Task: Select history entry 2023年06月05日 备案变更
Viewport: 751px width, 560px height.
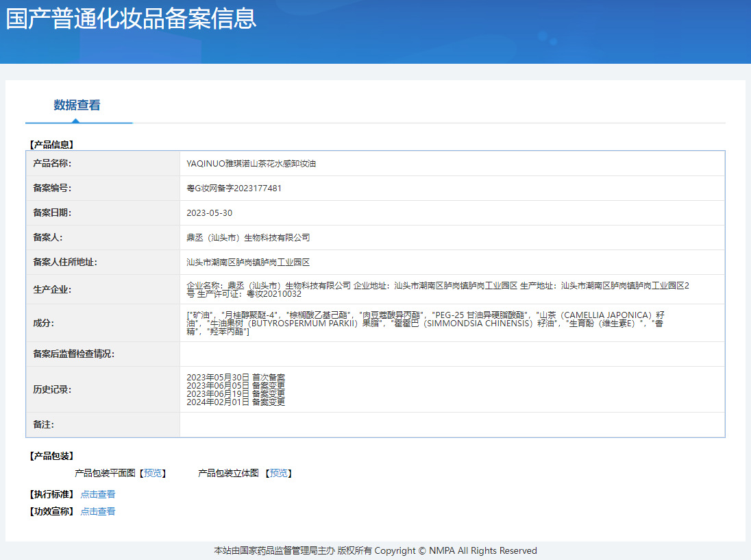Action: [x=236, y=386]
